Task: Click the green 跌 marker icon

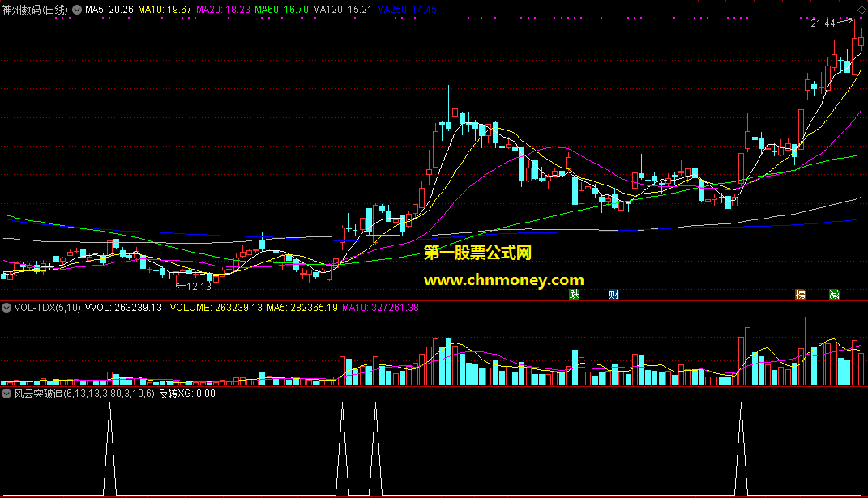Action: pos(575,295)
